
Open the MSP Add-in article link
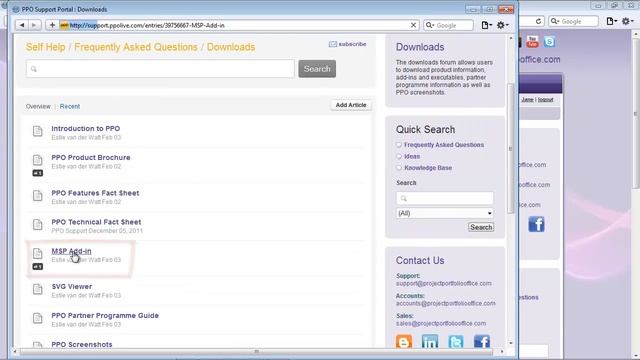71,251
